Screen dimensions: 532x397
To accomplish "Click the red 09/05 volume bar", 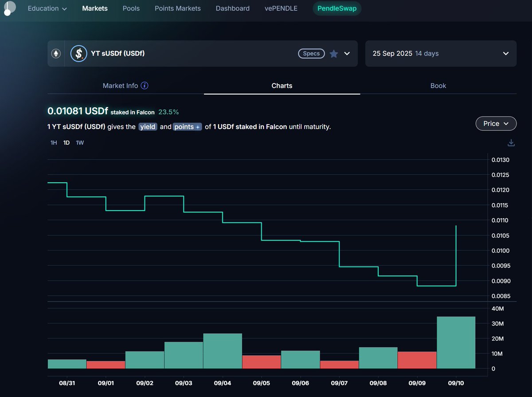I will (x=262, y=362).
